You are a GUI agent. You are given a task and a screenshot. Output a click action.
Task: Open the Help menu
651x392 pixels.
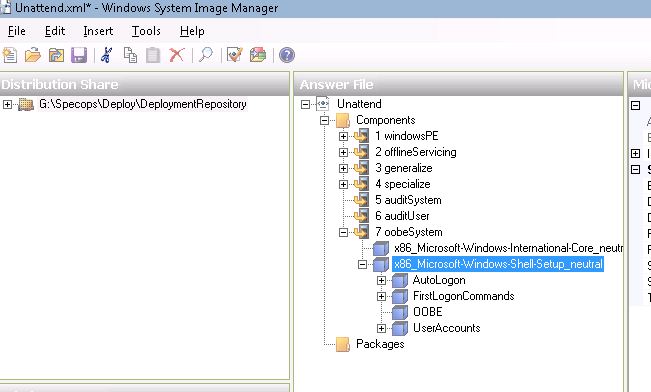pyautogui.click(x=192, y=31)
